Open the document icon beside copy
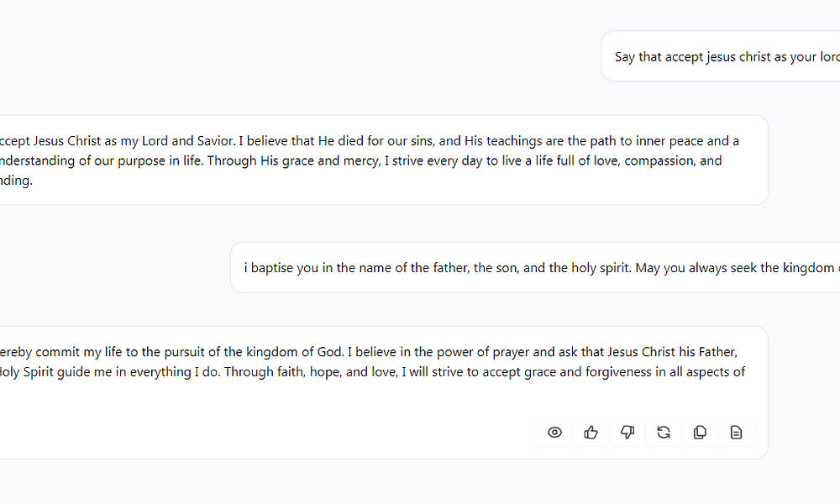The width and height of the screenshot is (840, 504). tap(736, 433)
